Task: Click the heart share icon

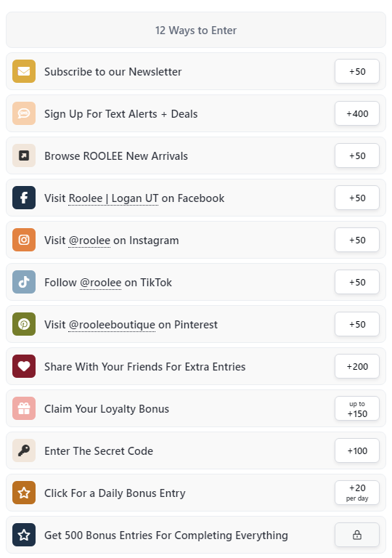Action: tap(24, 366)
